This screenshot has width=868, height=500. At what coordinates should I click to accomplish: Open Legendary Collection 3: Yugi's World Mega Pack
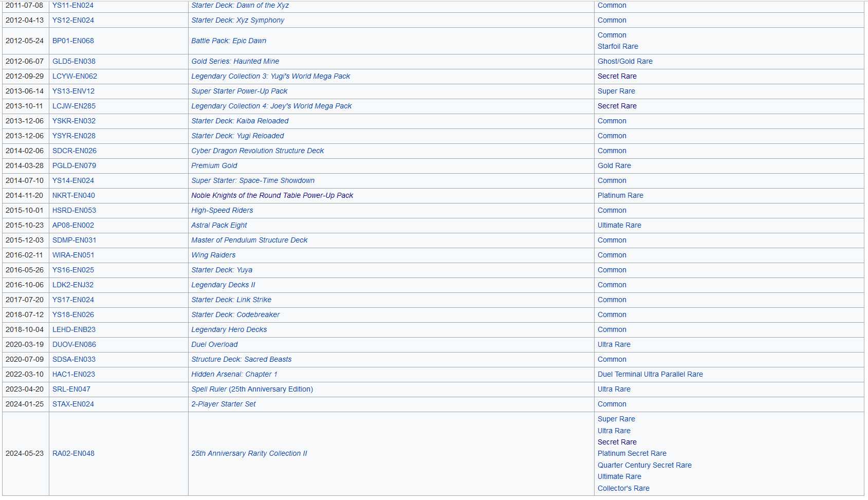click(x=270, y=76)
